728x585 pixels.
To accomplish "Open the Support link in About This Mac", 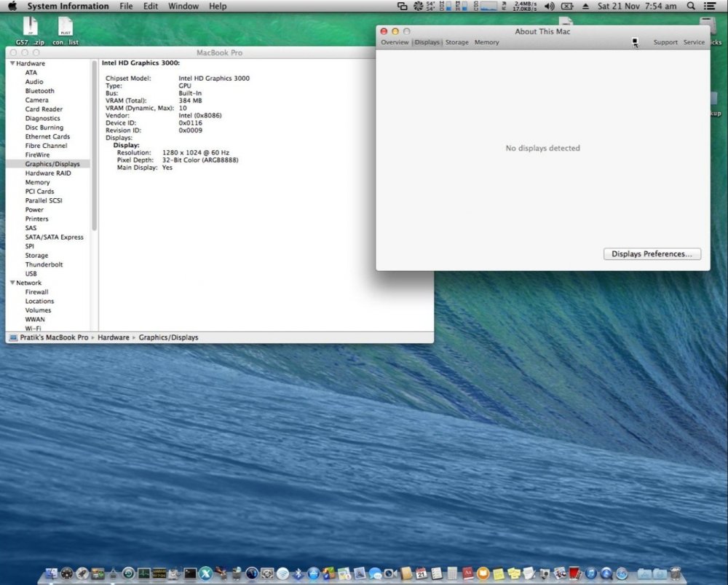I will pyautogui.click(x=665, y=42).
